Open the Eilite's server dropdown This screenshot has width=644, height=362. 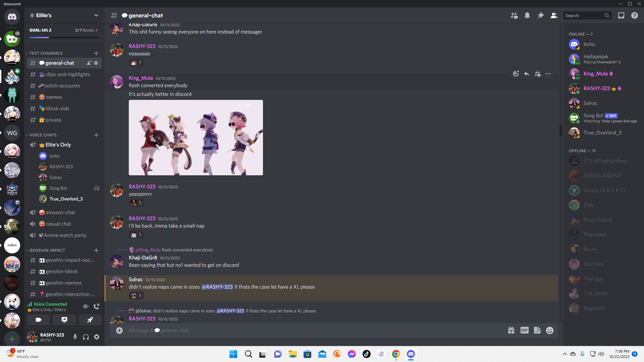96,15
